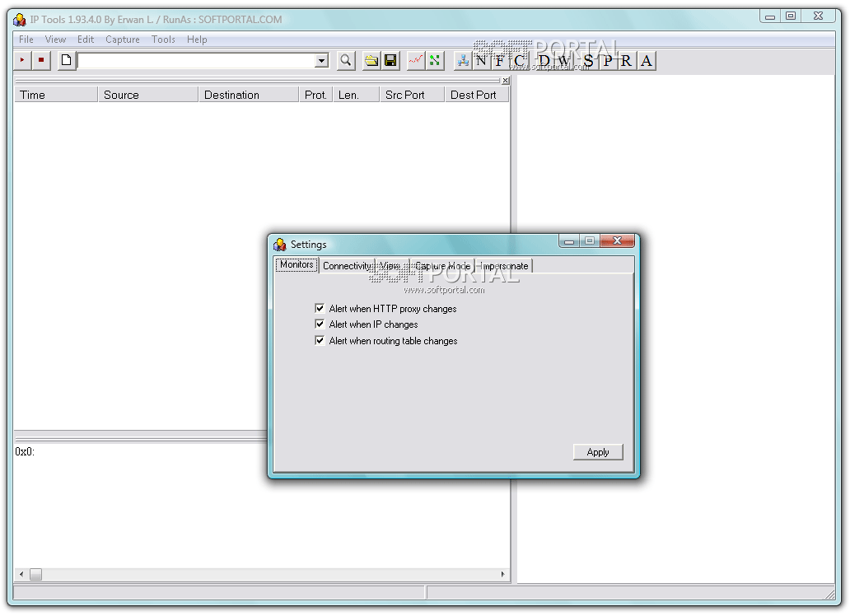Sort by the Src Port column header
Viewport: 850px width, 616px height.
tap(412, 95)
